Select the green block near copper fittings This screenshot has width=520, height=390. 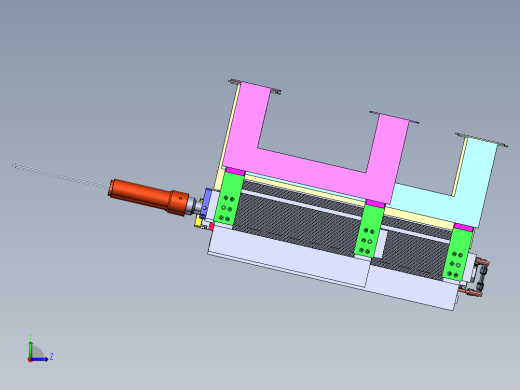click(x=457, y=255)
